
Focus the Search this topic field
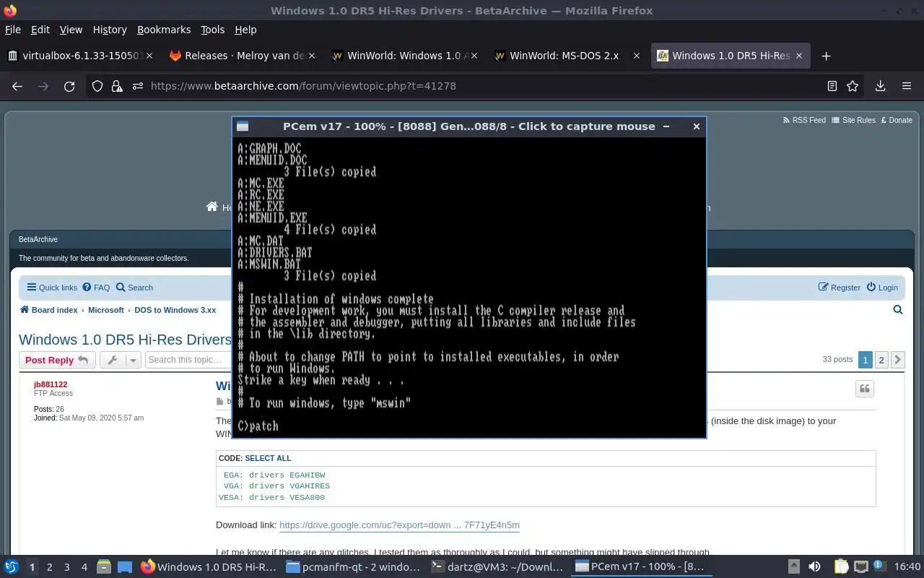[x=189, y=360]
